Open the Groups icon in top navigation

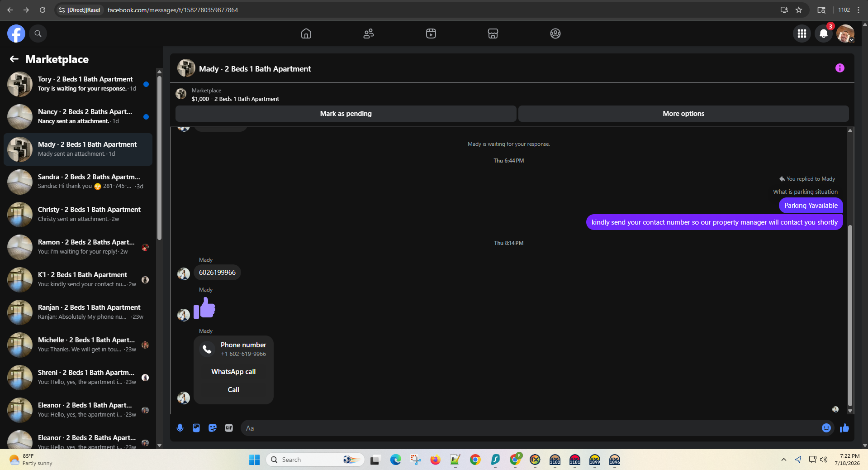tap(555, 34)
